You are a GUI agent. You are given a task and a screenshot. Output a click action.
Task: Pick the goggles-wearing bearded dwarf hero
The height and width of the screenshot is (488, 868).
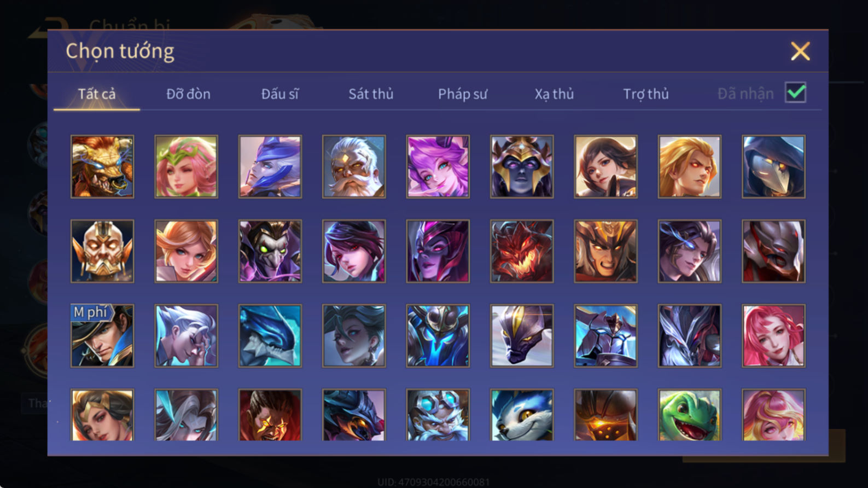[438, 415]
